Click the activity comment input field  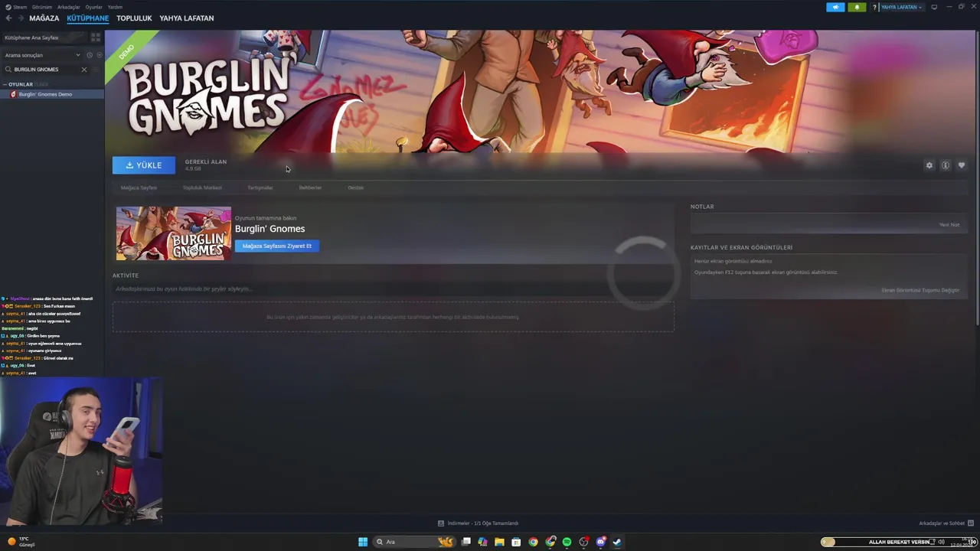tap(393, 289)
